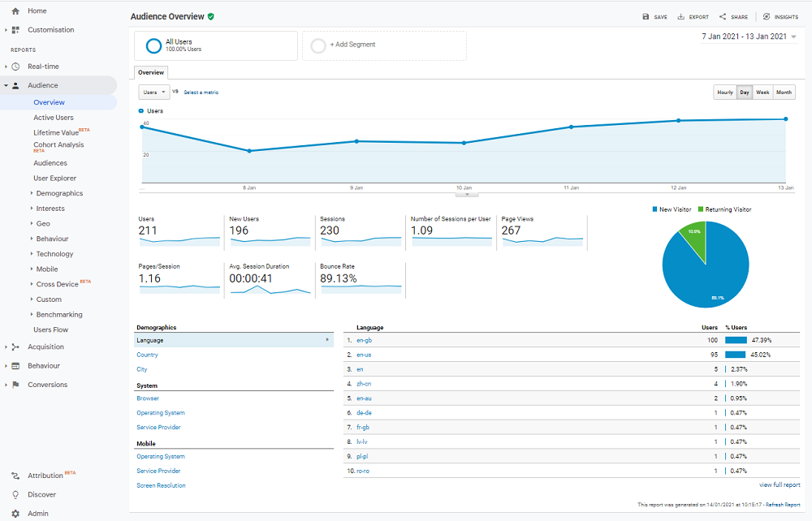
Task: Click the zh-cn language link
Action: (x=364, y=384)
